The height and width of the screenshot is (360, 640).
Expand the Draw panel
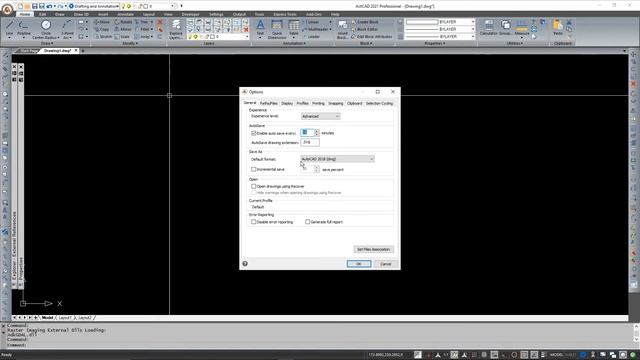click(x=47, y=43)
